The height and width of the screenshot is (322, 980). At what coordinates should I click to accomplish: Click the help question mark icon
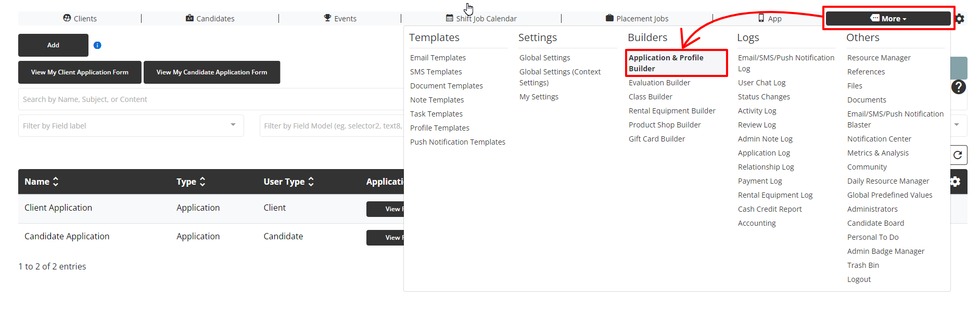click(959, 87)
